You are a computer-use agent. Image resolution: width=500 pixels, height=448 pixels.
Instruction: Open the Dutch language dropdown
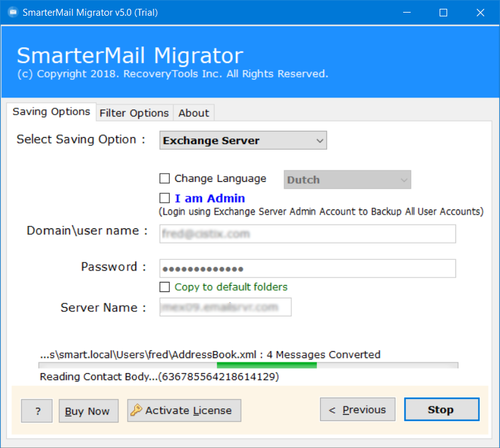point(347,180)
